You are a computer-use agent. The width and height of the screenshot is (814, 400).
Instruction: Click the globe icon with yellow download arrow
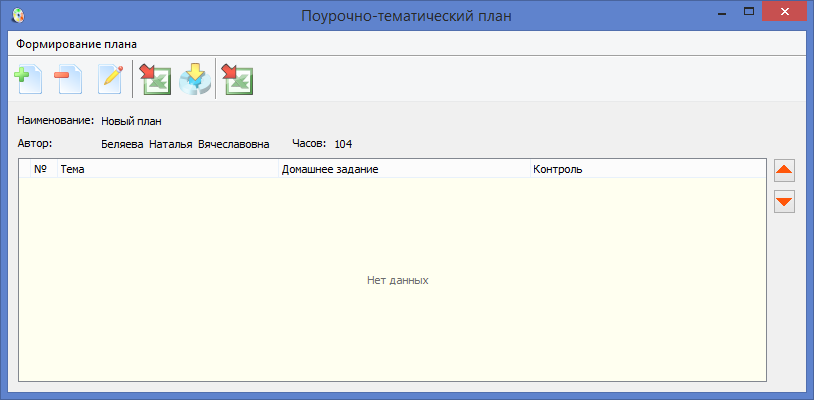[x=195, y=79]
